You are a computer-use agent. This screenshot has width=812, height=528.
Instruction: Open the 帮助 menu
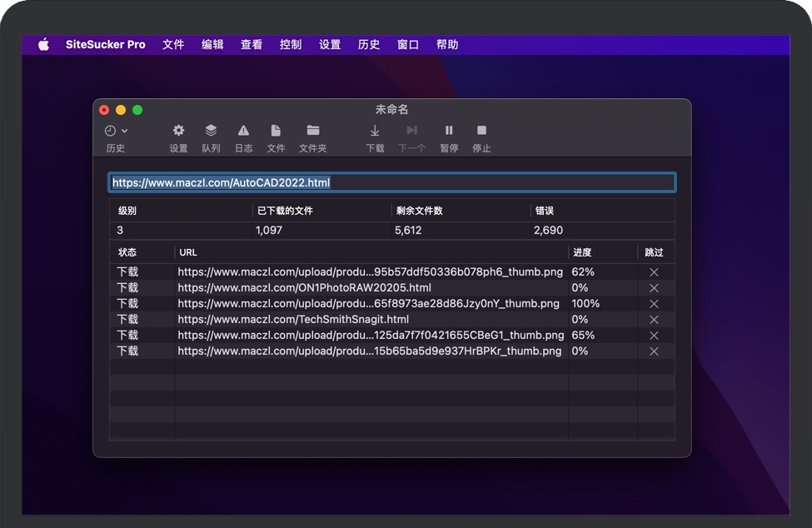447,45
